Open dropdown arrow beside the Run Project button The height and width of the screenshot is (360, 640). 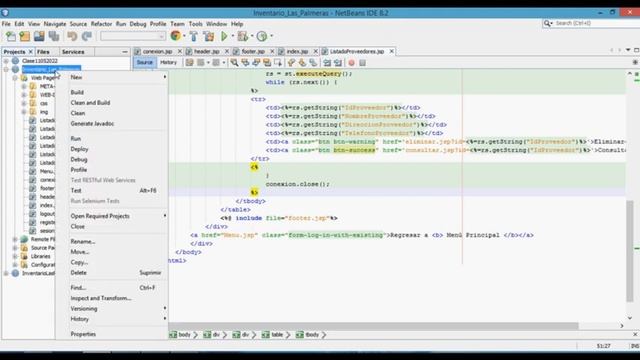click(233, 36)
